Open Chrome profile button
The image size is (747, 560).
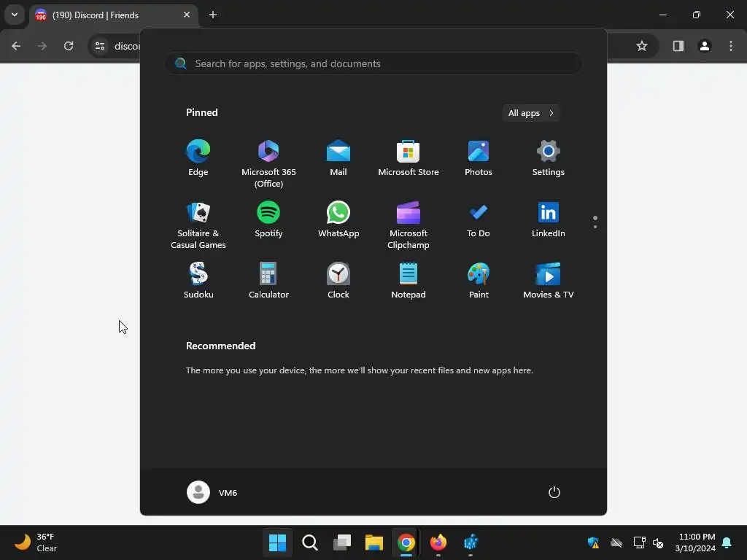pos(705,46)
